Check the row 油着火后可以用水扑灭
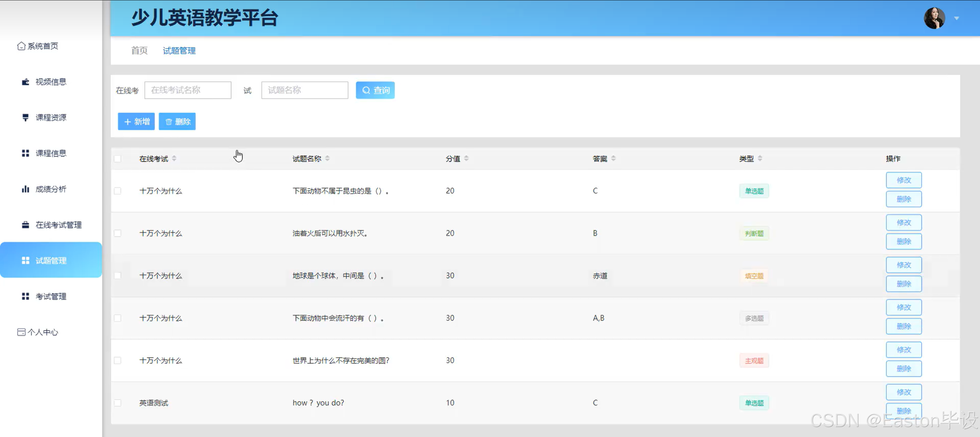This screenshot has width=980, height=437. [x=118, y=233]
